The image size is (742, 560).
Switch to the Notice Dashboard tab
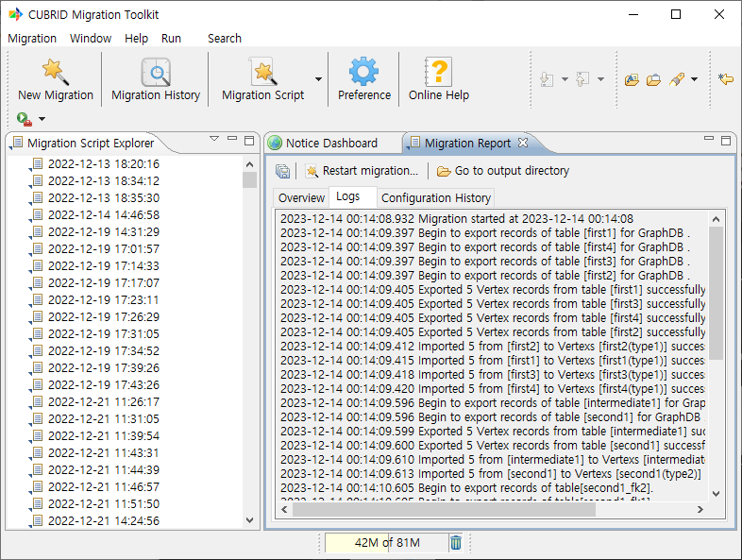click(x=331, y=143)
